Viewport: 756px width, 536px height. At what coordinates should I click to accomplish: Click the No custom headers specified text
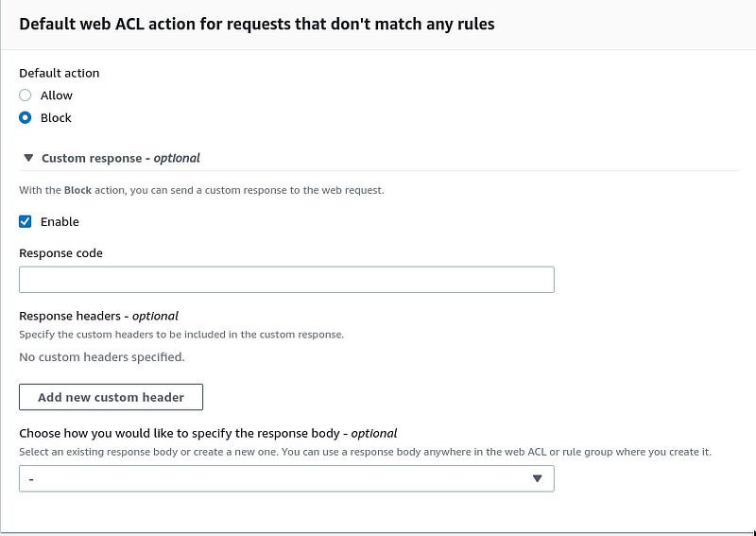click(102, 357)
